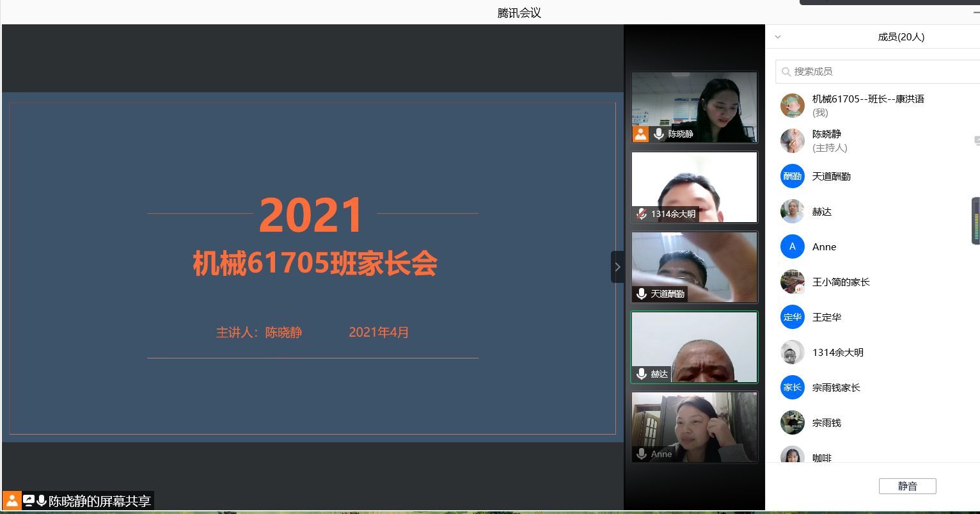Collapse the 成员(20人) panel with the chevron

click(778, 37)
